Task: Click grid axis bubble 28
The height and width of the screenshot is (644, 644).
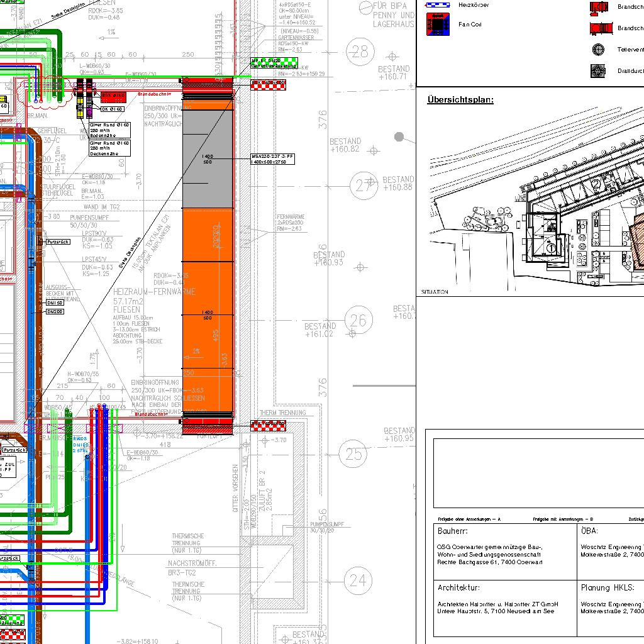Action: [360, 52]
